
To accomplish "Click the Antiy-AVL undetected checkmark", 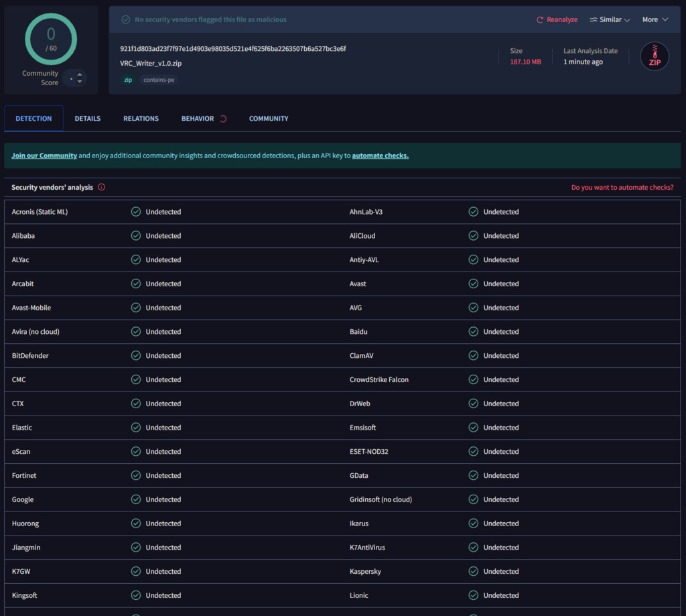I will [x=474, y=259].
